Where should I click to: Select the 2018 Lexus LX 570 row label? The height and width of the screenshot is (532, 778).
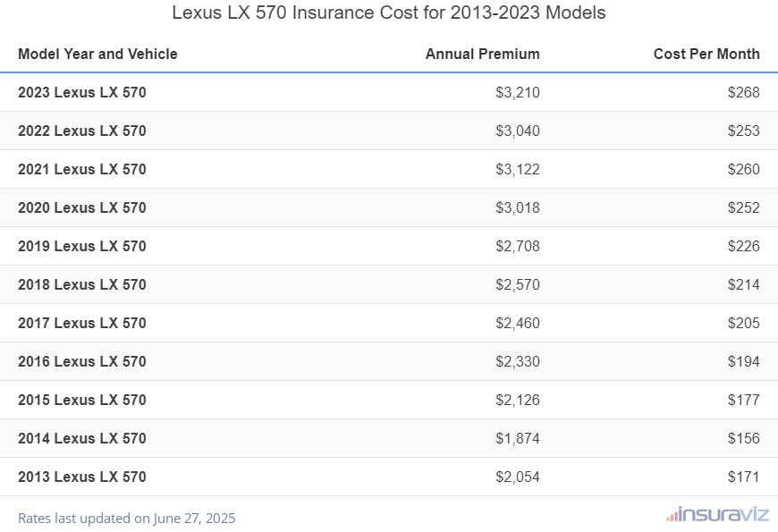coord(82,284)
